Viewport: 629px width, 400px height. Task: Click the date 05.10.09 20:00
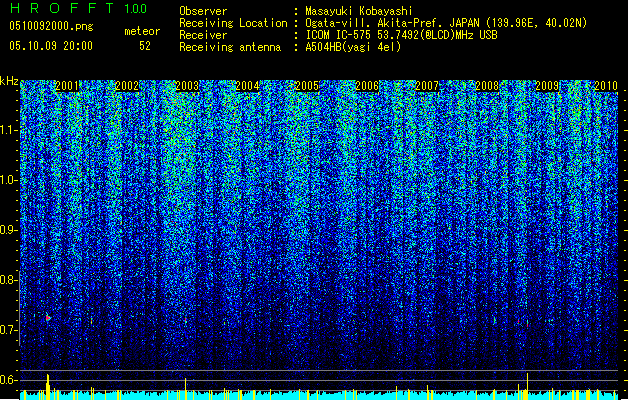[51, 46]
